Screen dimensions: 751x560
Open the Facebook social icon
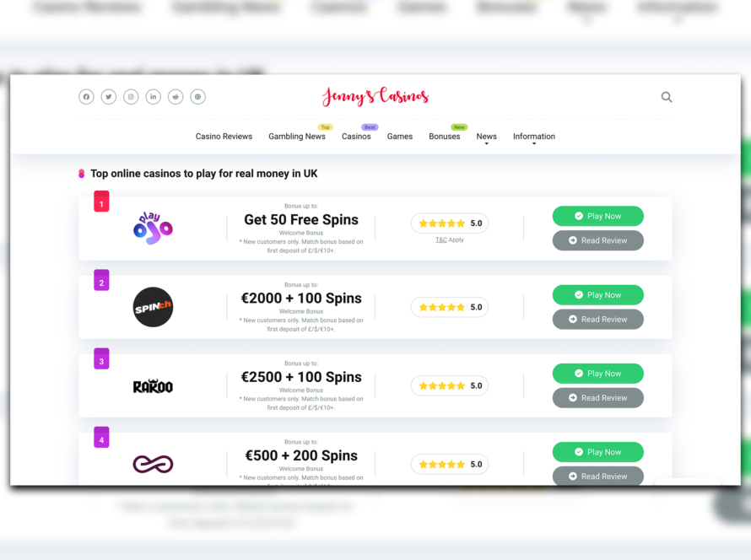[x=86, y=97]
